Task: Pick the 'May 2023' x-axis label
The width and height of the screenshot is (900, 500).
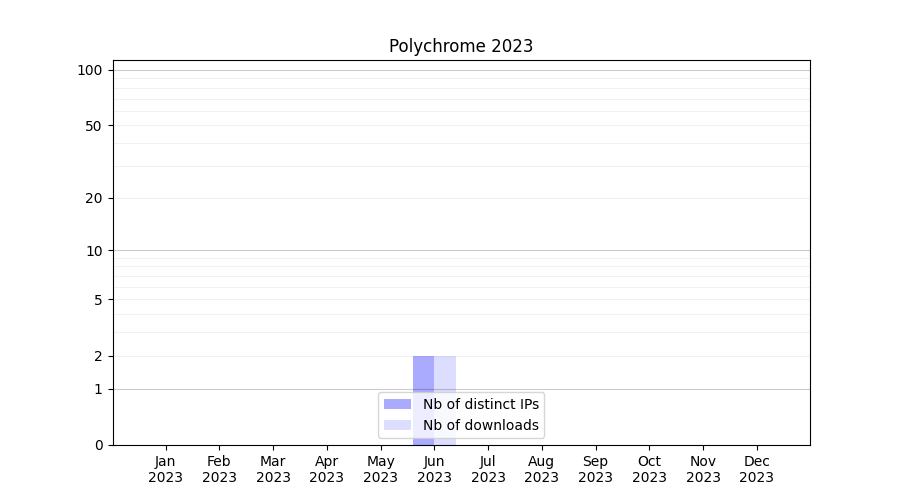Action: coord(380,469)
